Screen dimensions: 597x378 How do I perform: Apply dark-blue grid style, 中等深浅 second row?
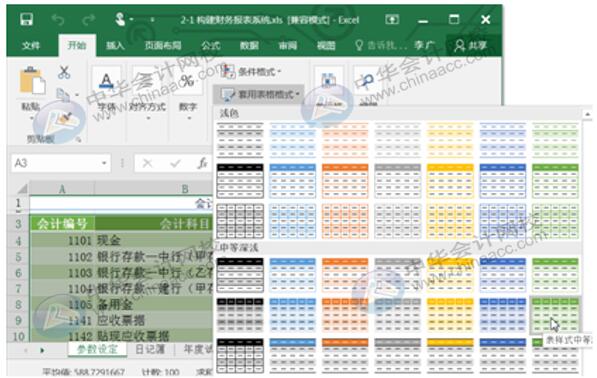(x=503, y=315)
